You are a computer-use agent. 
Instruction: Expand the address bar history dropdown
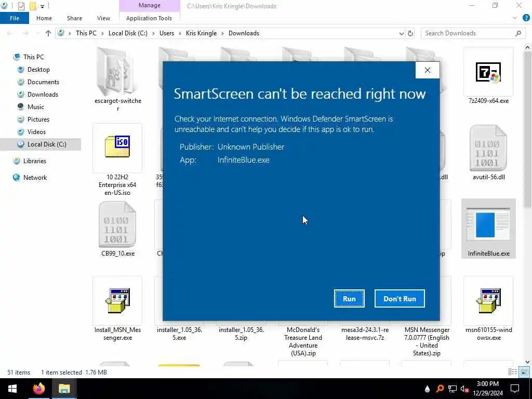402,33
